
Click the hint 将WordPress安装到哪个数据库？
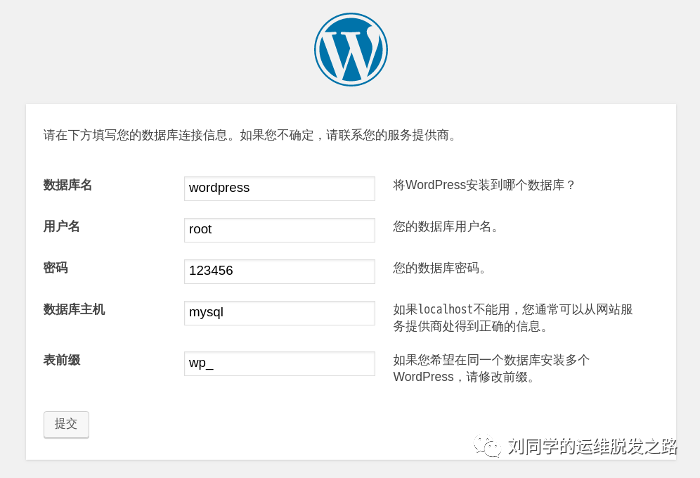[x=484, y=185]
